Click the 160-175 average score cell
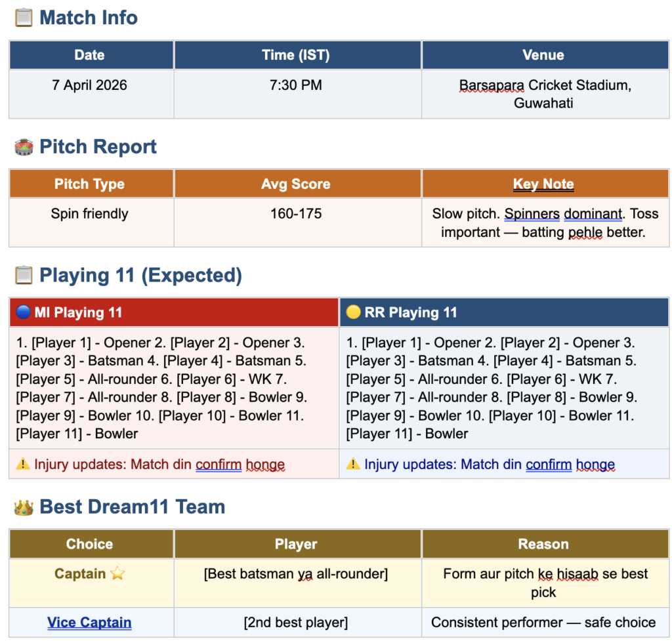The height and width of the screenshot is (643, 672). [x=297, y=222]
